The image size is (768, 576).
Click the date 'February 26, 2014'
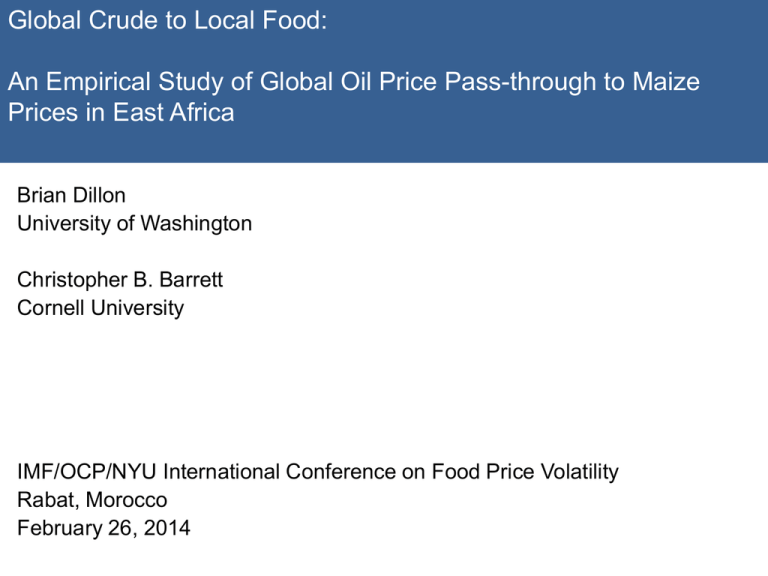click(104, 528)
